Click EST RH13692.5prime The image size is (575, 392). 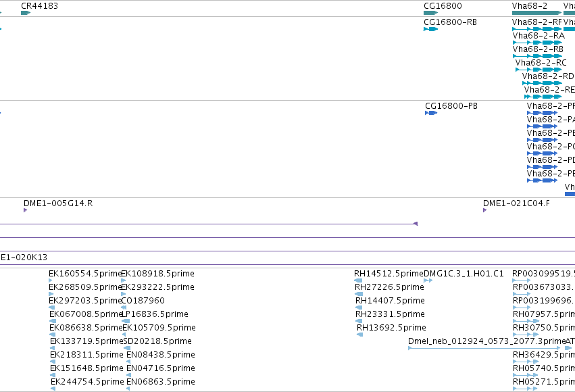(x=359, y=335)
